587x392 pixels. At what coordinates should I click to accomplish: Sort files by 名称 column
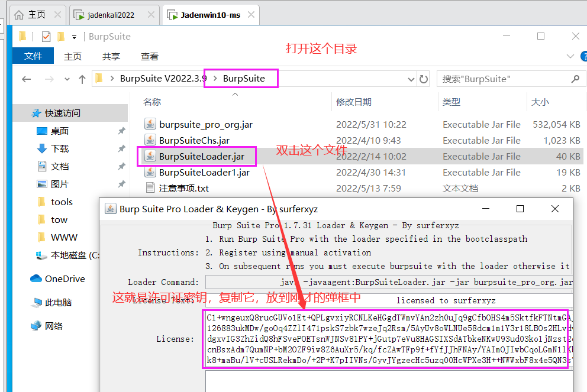(x=152, y=102)
